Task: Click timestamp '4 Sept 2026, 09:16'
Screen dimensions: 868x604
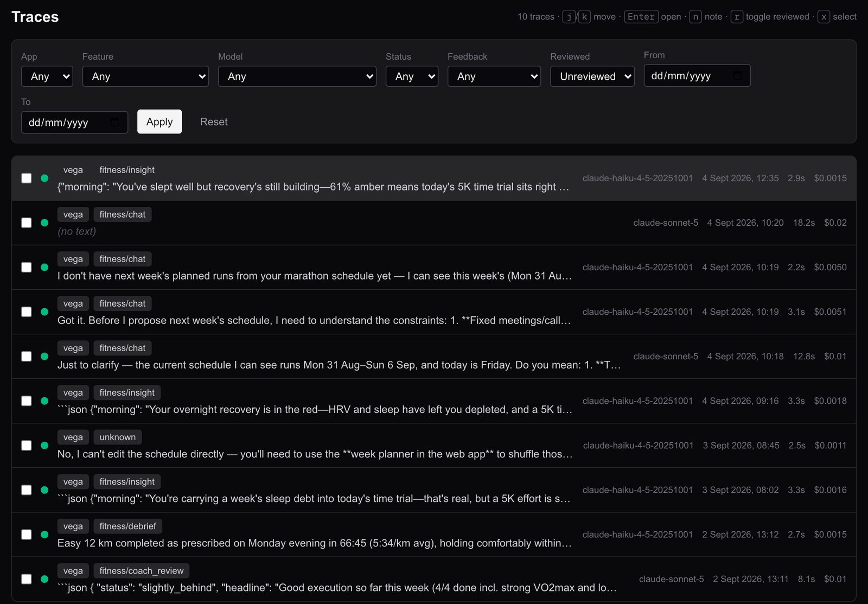Action: coord(741,400)
